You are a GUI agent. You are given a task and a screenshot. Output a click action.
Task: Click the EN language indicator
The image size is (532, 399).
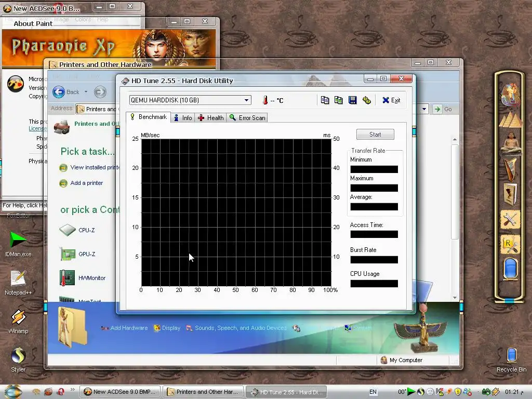(373, 392)
